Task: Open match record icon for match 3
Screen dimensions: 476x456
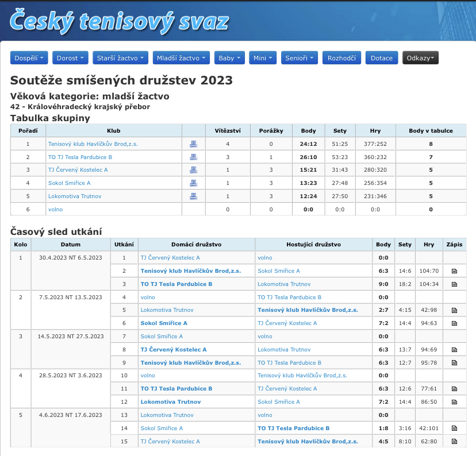Action: pyautogui.click(x=454, y=284)
